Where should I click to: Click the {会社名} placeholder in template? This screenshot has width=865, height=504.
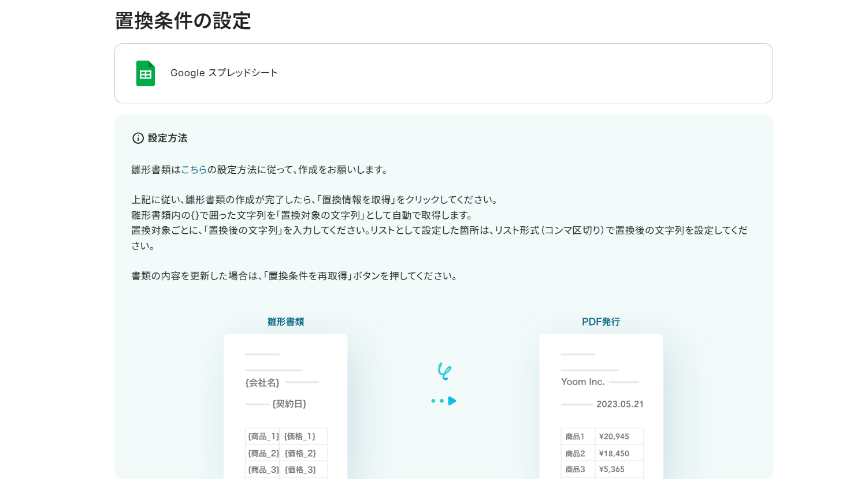(262, 383)
